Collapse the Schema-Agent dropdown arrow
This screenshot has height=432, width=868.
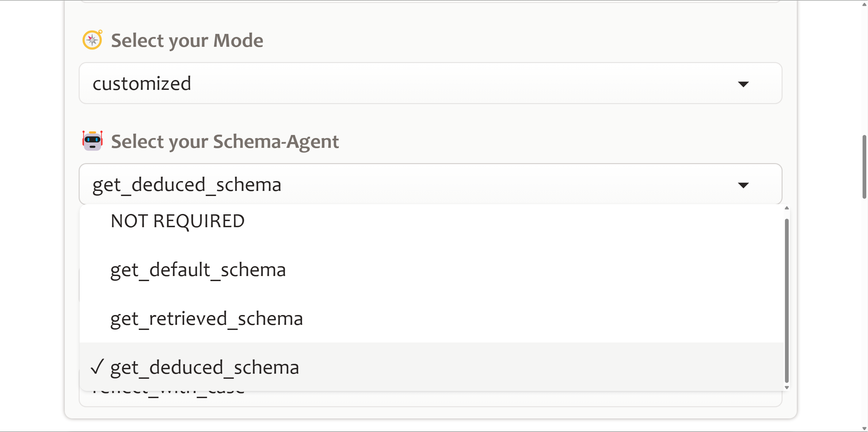tap(743, 185)
